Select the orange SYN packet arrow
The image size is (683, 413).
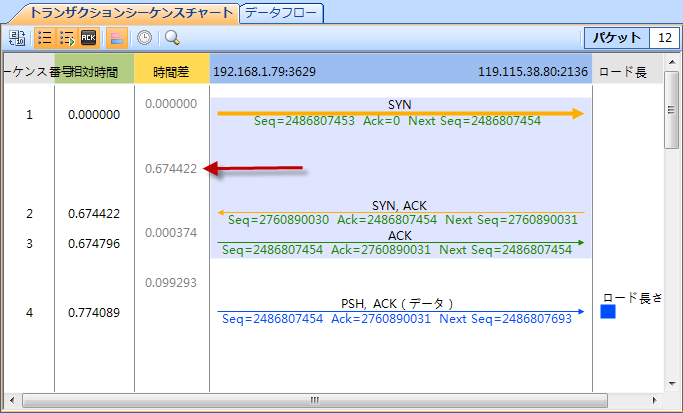400,114
